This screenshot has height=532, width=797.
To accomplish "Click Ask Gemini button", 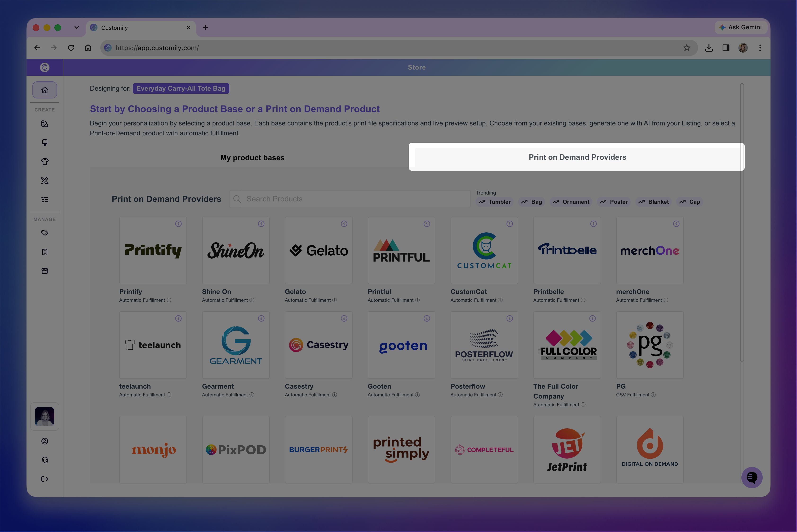I will pos(741,27).
